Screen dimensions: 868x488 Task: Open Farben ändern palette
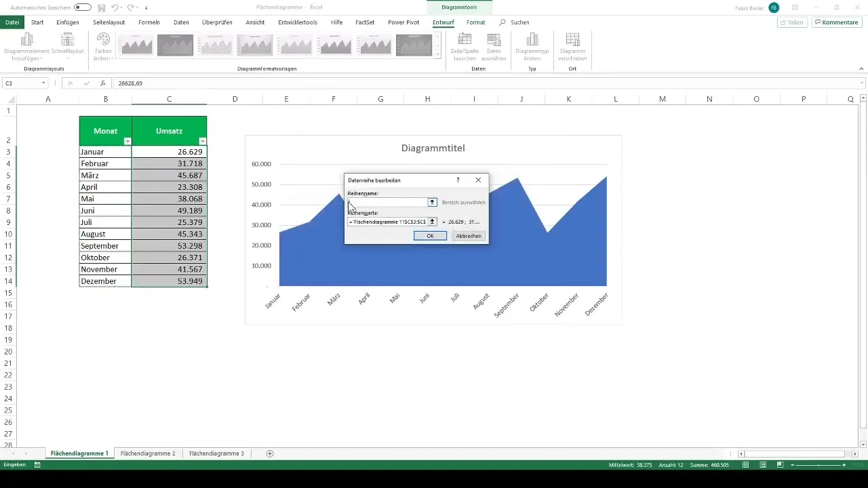tap(102, 47)
